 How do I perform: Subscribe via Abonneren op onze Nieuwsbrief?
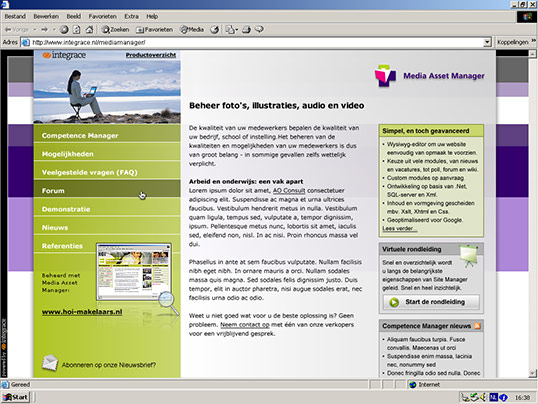pos(108,365)
